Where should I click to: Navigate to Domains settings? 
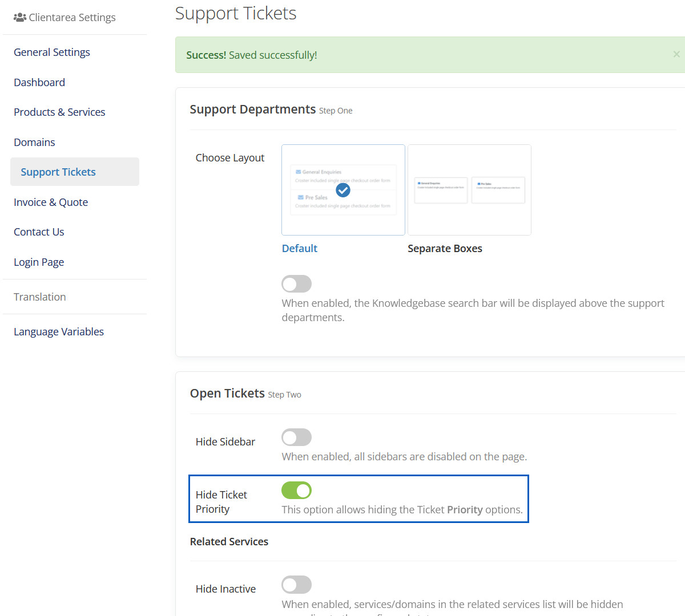tap(34, 142)
